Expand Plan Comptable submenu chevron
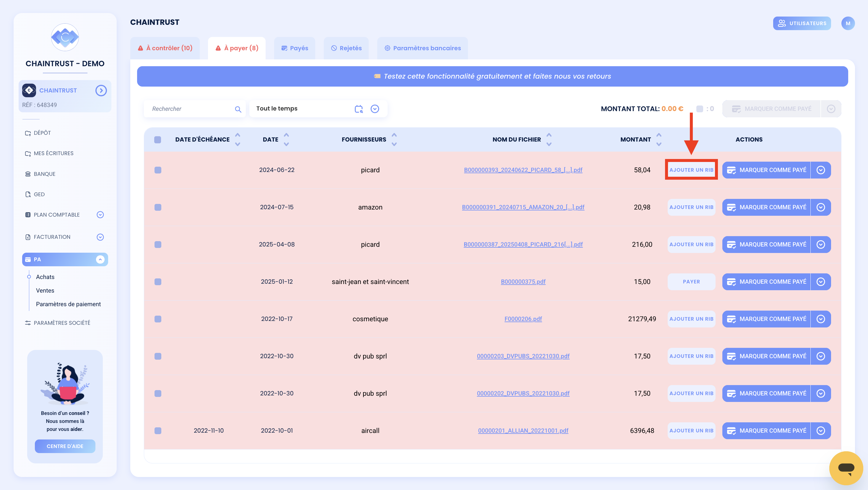 coord(100,215)
